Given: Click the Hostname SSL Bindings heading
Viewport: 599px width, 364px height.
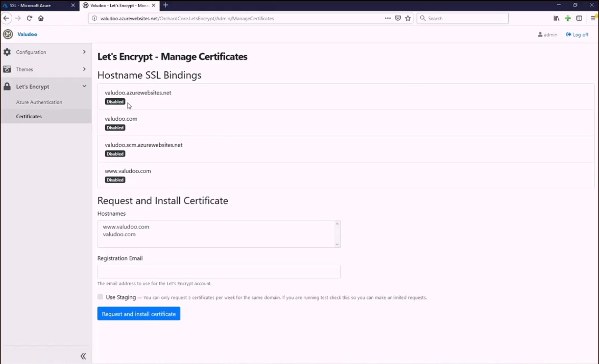Looking at the screenshot, I should (149, 75).
